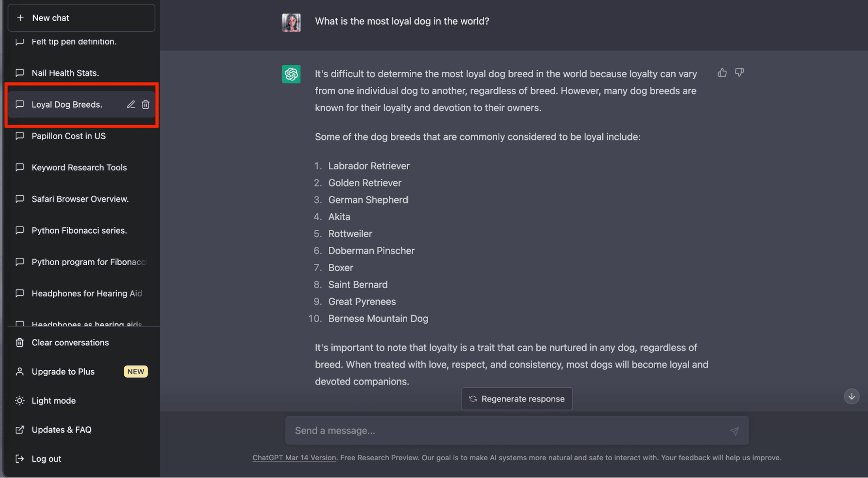Image resolution: width=868 pixels, height=478 pixels.
Task: Click the thumbs down feedback icon
Action: click(739, 73)
